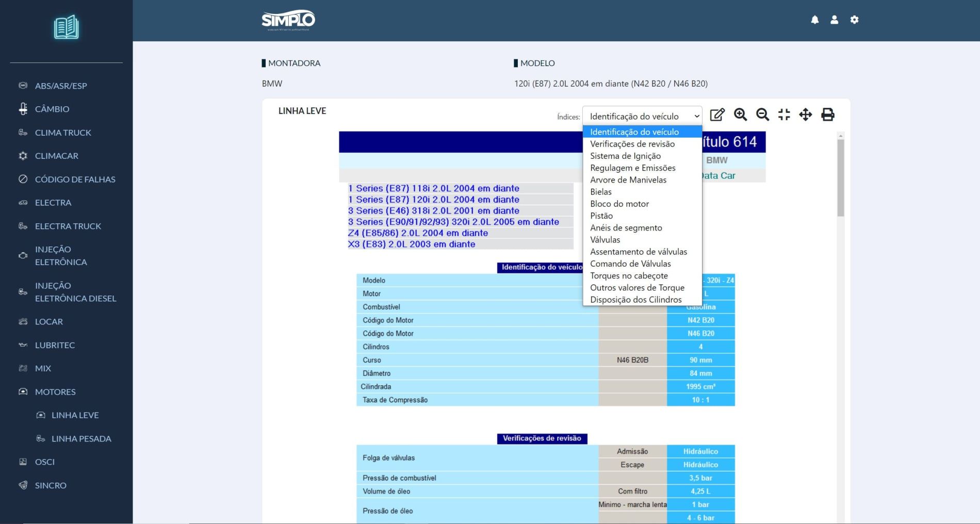Viewport: 980px width, 524px height.
Task: Pick 'Torques no cabeçote' option
Action: (629, 275)
